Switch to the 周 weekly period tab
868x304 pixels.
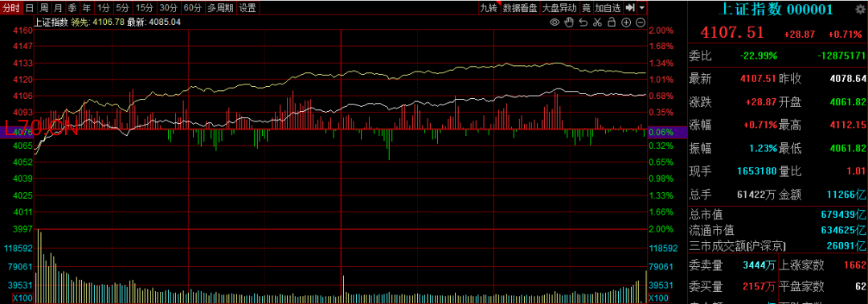pos(43,8)
